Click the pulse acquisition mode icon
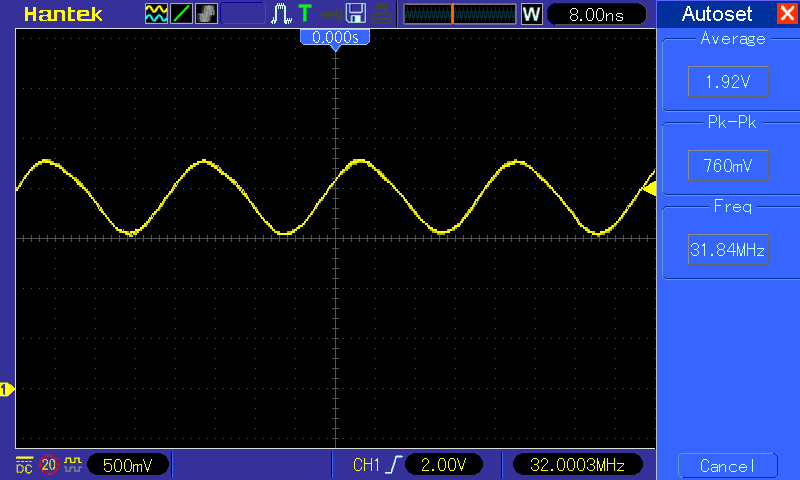 (282, 14)
